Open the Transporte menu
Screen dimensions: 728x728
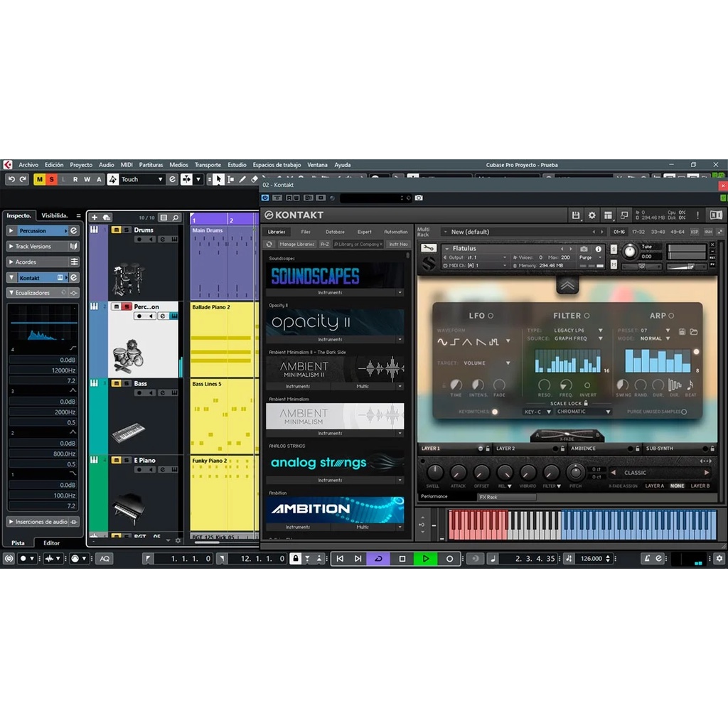click(208, 165)
